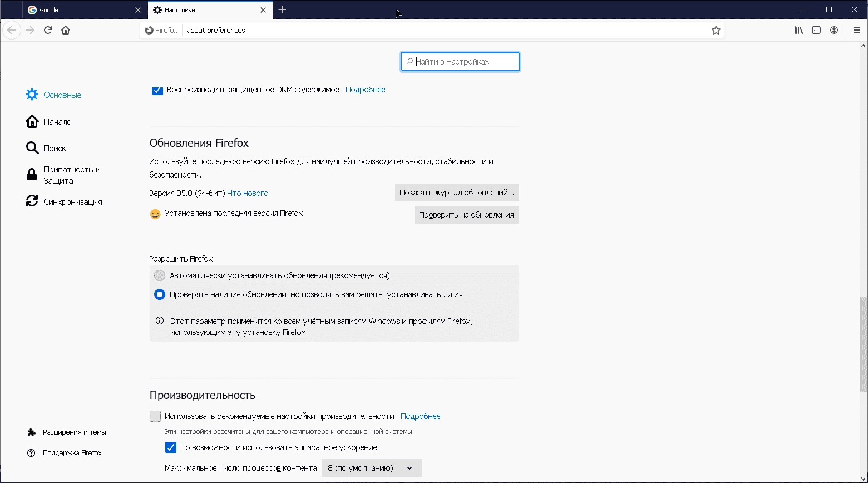The width and height of the screenshot is (868, 483).
Task: Open the Синхронизация settings category
Action: (x=64, y=201)
